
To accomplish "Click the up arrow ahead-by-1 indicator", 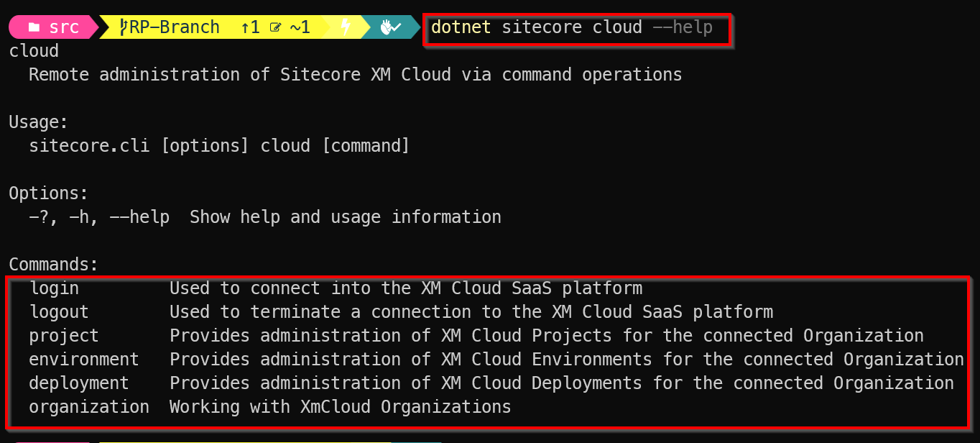I will click(x=249, y=28).
